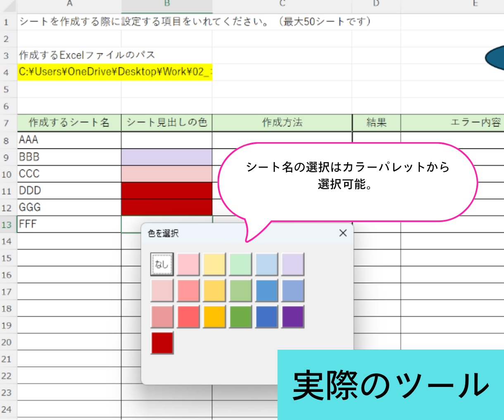
Task: Select the golden yellow swatch in second row
Action: tap(214, 291)
